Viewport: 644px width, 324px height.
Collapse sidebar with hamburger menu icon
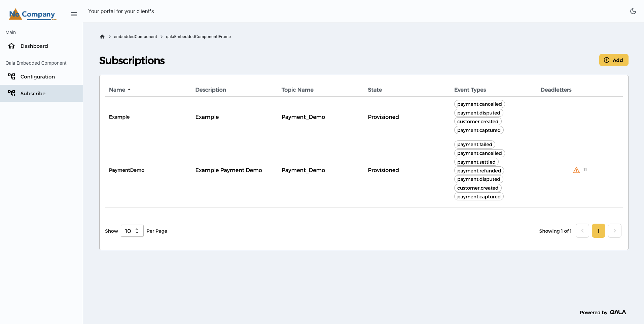[74, 14]
